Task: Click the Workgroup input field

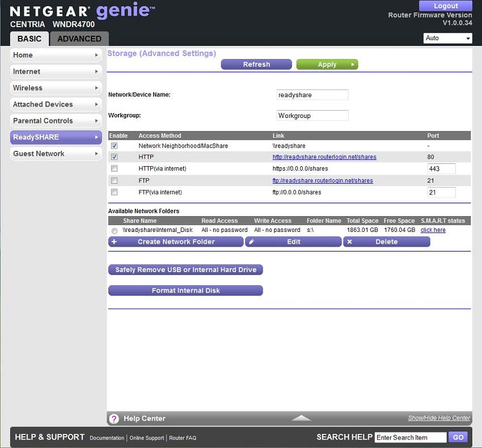Action: coord(312,116)
